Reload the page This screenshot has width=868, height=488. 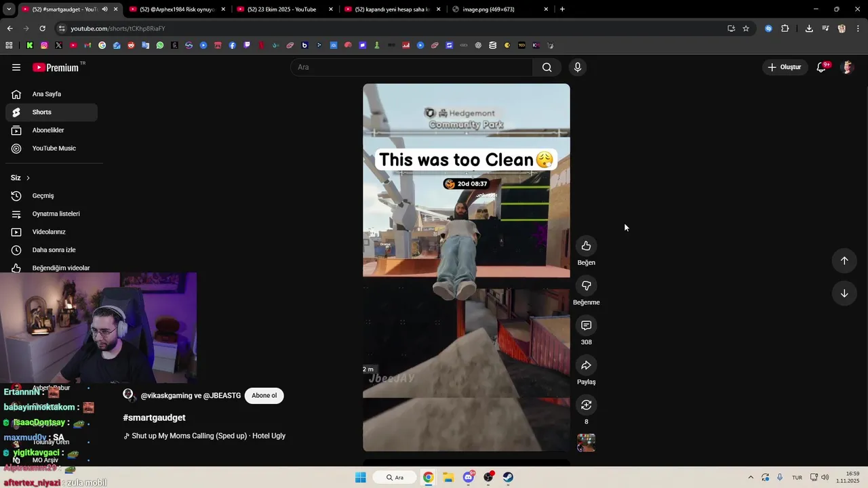[x=42, y=28]
